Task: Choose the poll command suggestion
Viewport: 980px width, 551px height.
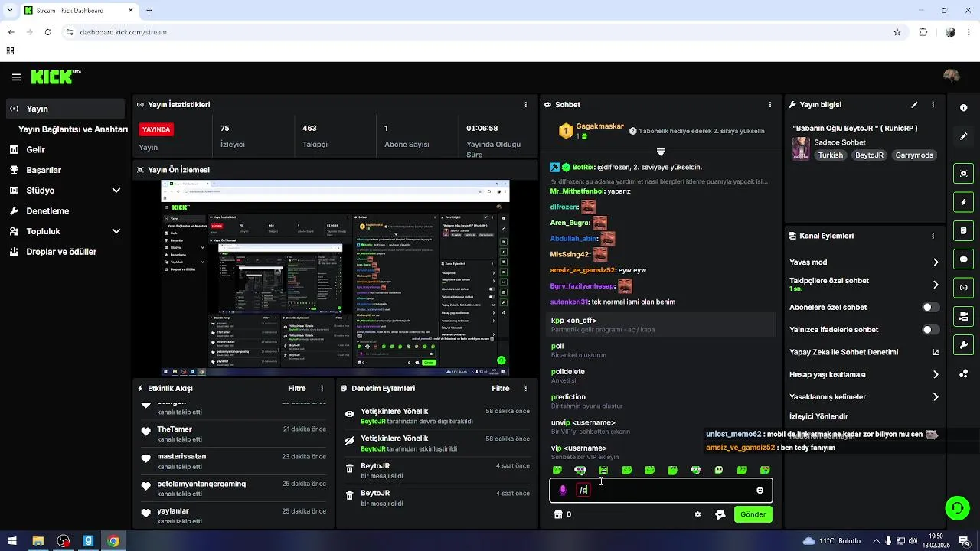Action: (660, 350)
